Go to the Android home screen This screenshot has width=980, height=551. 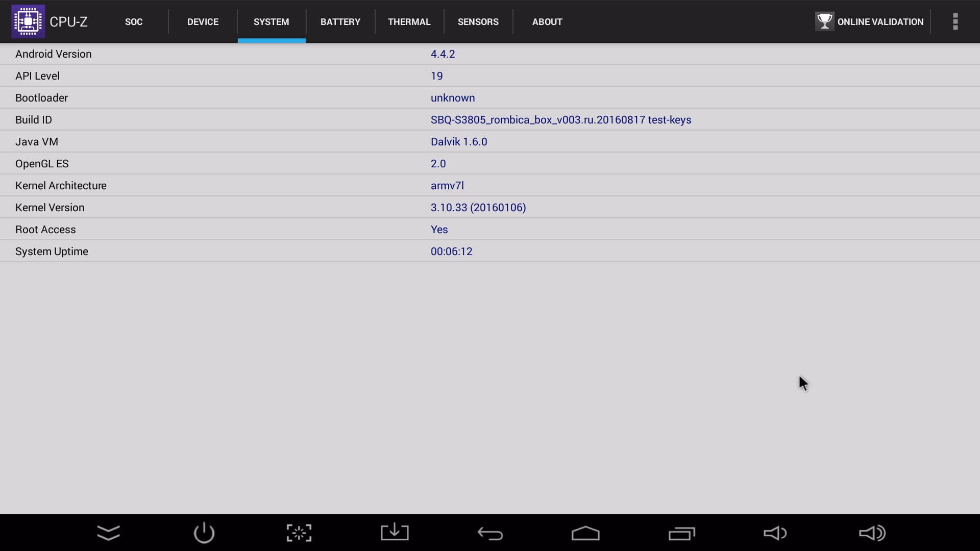click(585, 533)
